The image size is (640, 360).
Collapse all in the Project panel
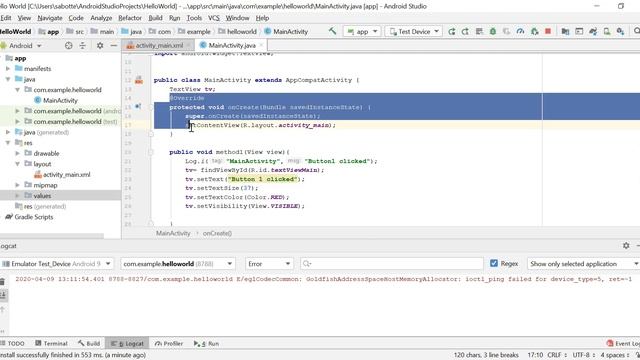pos(82,46)
